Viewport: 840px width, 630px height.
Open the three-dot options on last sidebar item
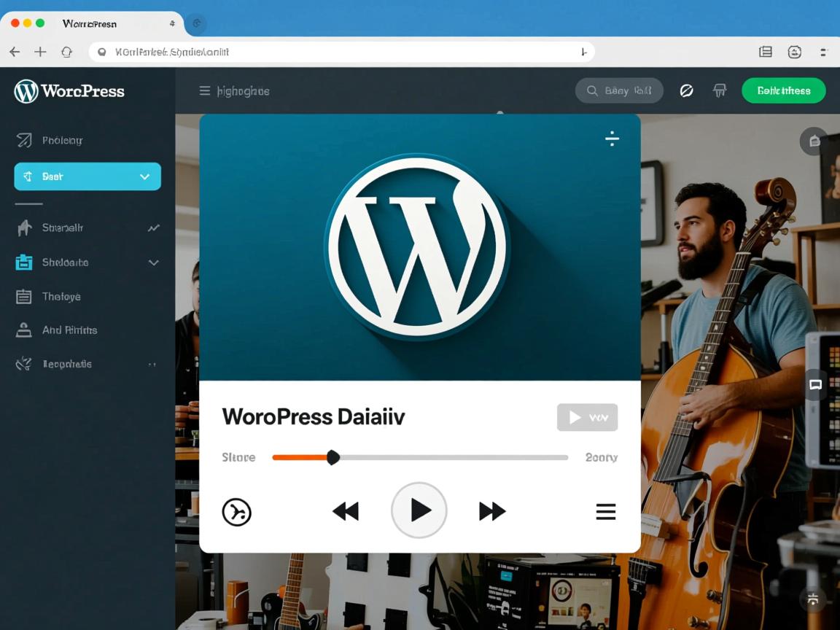pos(152,364)
